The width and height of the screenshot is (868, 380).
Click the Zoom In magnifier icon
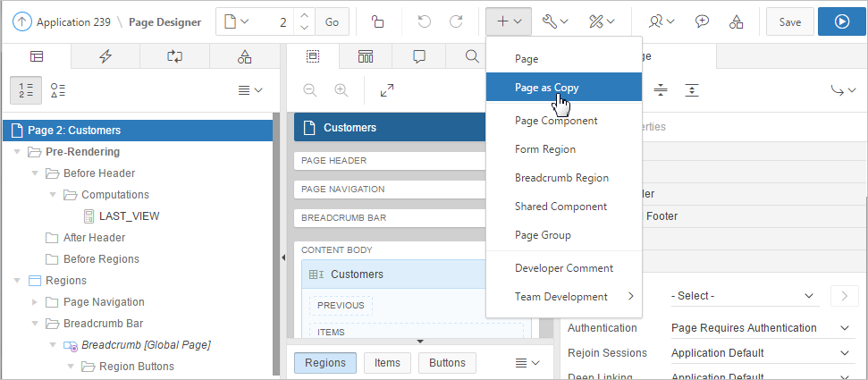click(x=341, y=90)
